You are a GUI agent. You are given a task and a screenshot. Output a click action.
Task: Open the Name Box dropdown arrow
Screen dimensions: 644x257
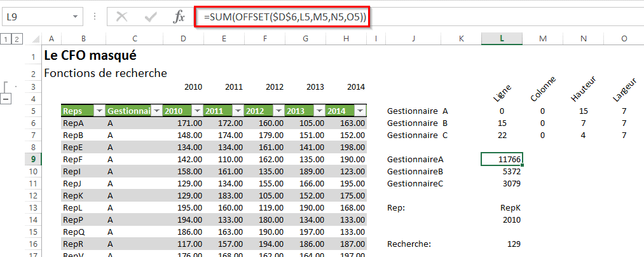(76, 17)
